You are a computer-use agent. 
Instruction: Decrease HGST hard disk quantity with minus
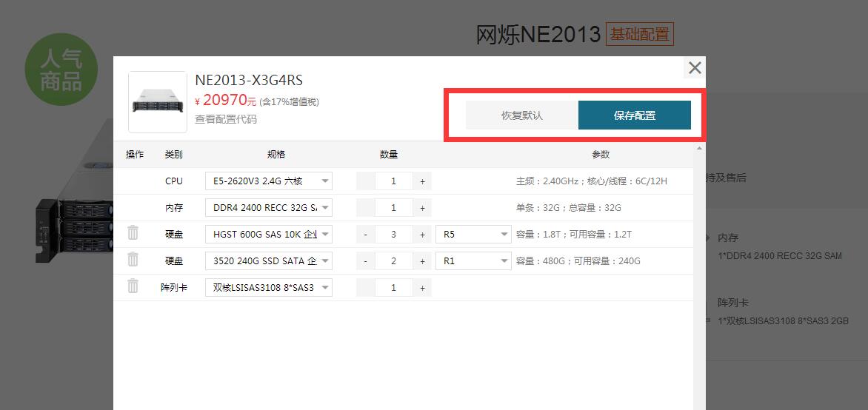coord(366,235)
